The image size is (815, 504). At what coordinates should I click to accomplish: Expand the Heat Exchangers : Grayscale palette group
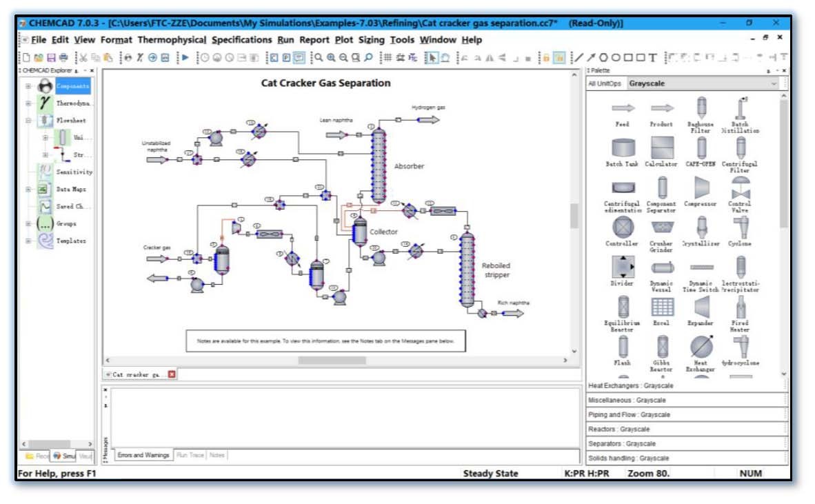pyautogui.click(x=686, y=385)
